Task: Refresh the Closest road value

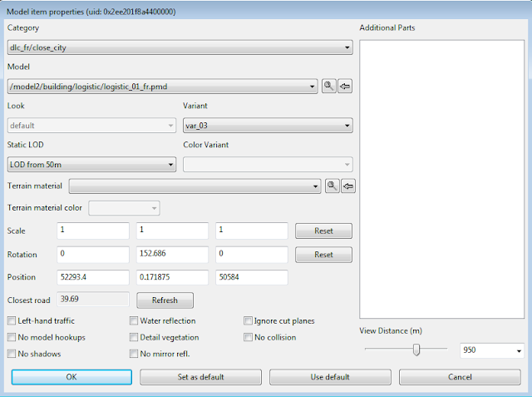Action: pos(165,300)
